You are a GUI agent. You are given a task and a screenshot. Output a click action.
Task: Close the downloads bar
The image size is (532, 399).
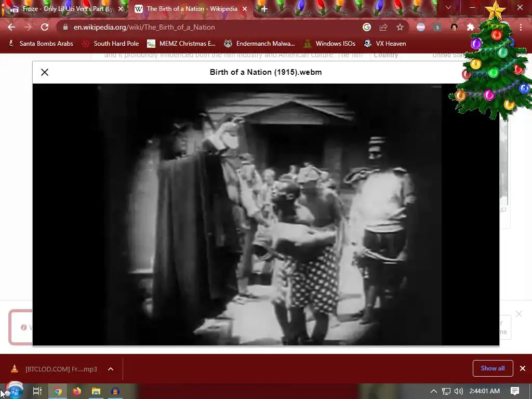pos(523,368)
